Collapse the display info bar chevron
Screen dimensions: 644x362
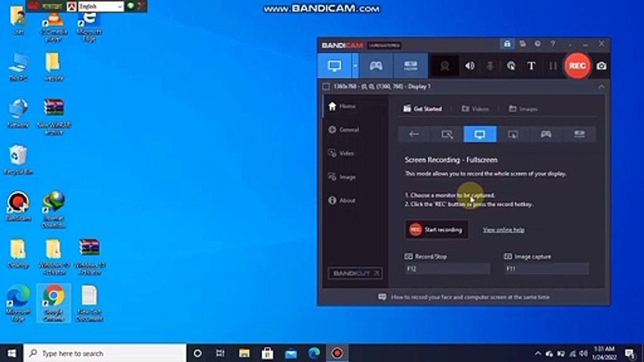click(x=601, y=86)
